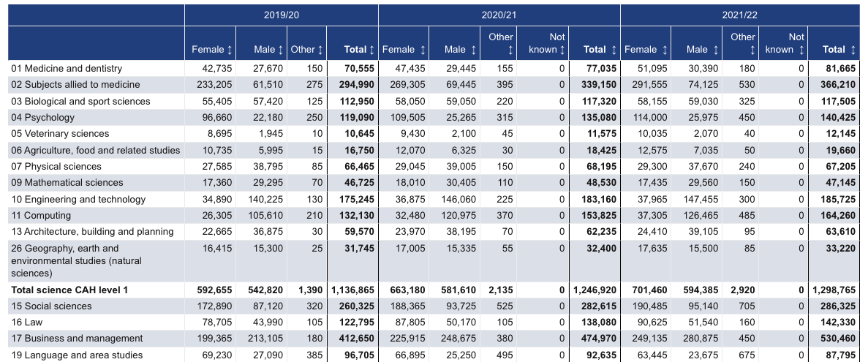Sort by 2019/20 Female column arrow icon
Viewport: 868px width, 362px height.
click(230, 50)
